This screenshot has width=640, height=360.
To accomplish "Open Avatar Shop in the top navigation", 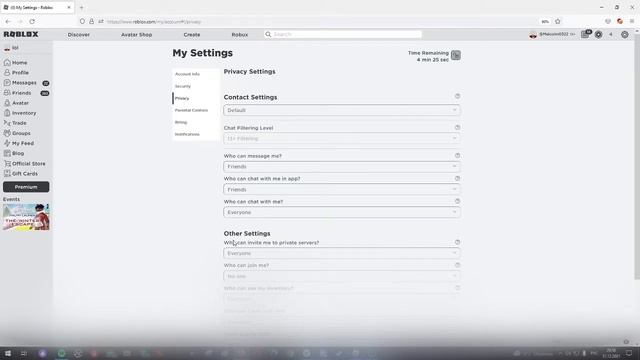I will click(136, 35).
